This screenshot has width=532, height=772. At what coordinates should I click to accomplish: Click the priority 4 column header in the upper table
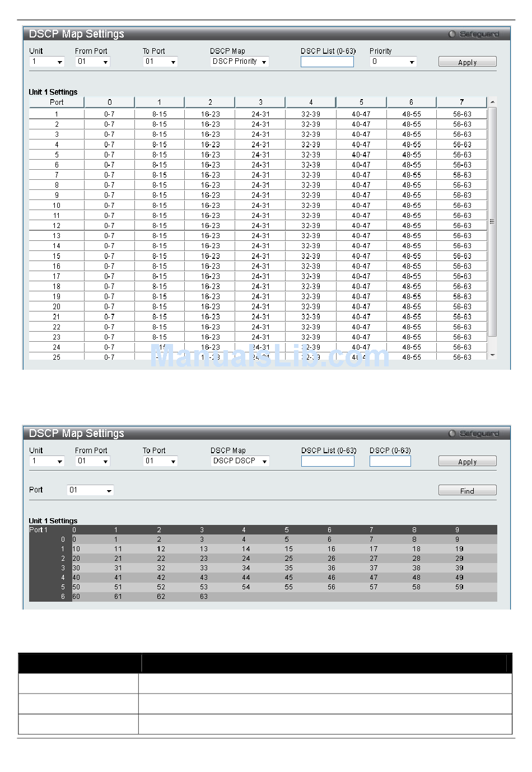(x=311, y=102)
